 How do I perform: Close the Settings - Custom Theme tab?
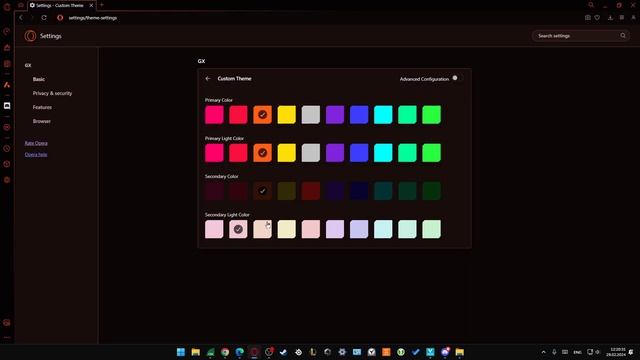pyautogui.click(x=91, y=5)
